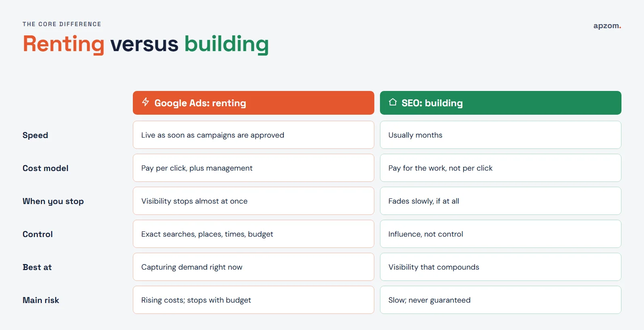Click the 'Slow; never guaranteed' cell
Image resolution: width=644 pixels, height=330 pixels.
501,300
